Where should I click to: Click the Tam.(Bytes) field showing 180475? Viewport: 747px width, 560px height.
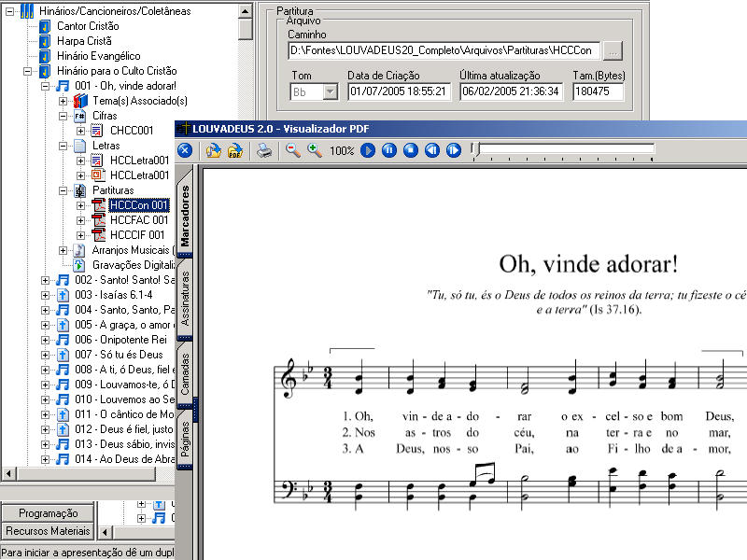pos(599,91)
